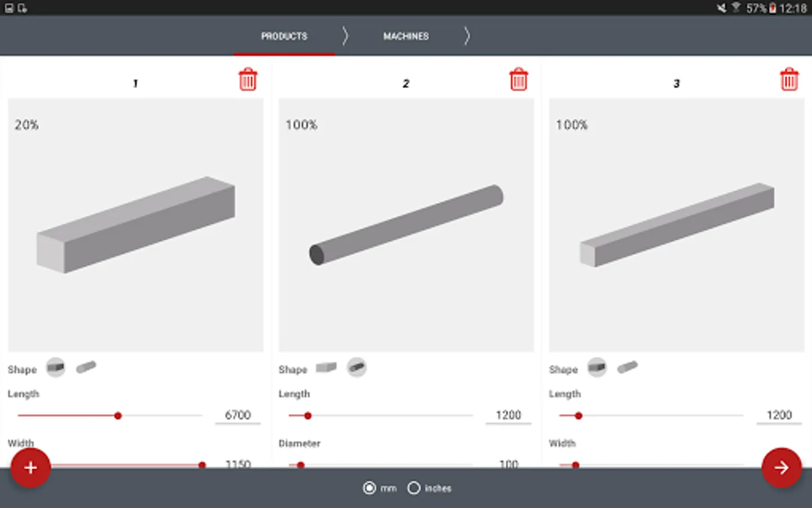Adjust the Length slider of product 2
Viewport: 812px width, 508px height.
381,415
